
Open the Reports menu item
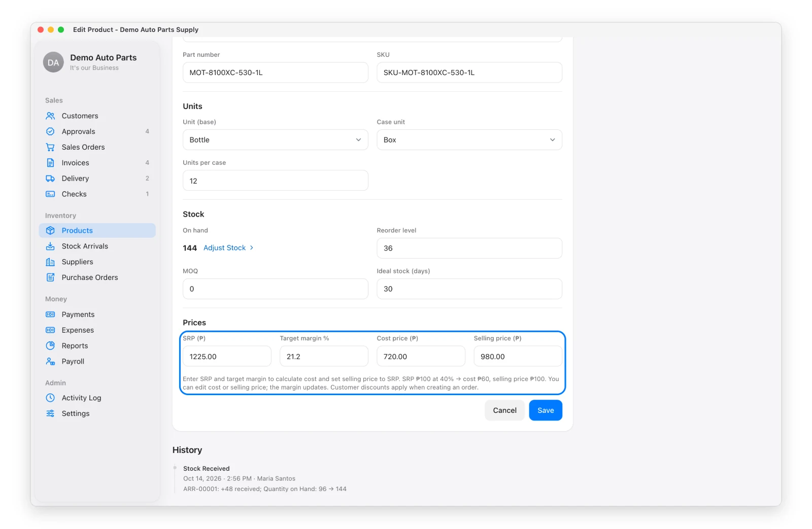pos(97,346)
